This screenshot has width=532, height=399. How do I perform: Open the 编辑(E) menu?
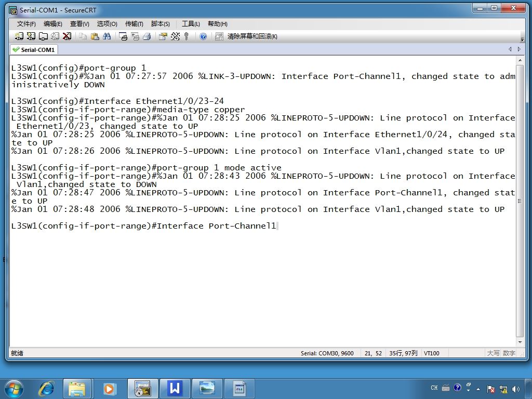tap(52, 24)
